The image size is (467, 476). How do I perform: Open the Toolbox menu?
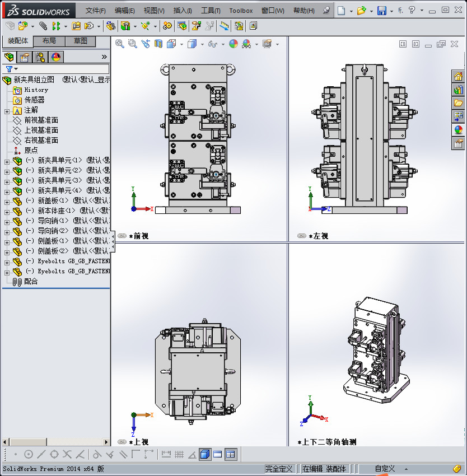[241, 11]
